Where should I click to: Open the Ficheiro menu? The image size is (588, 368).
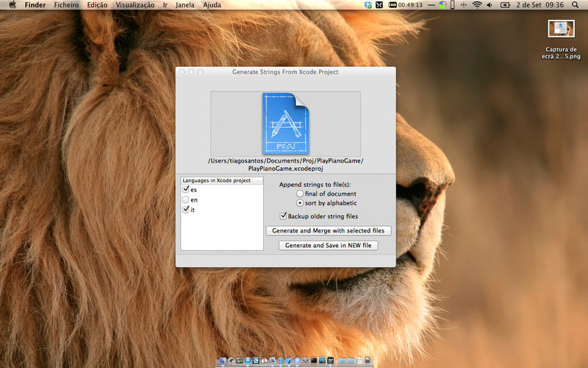click(66, 5)
